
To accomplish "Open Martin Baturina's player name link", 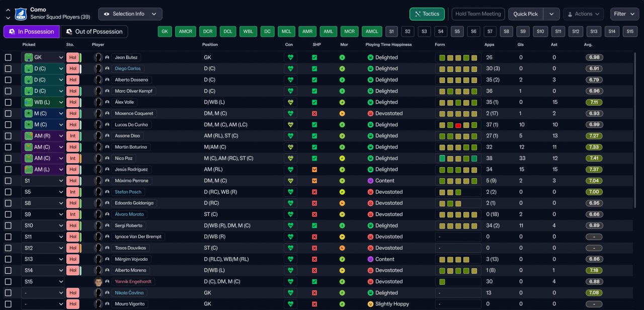I will (x=131, y=147).
